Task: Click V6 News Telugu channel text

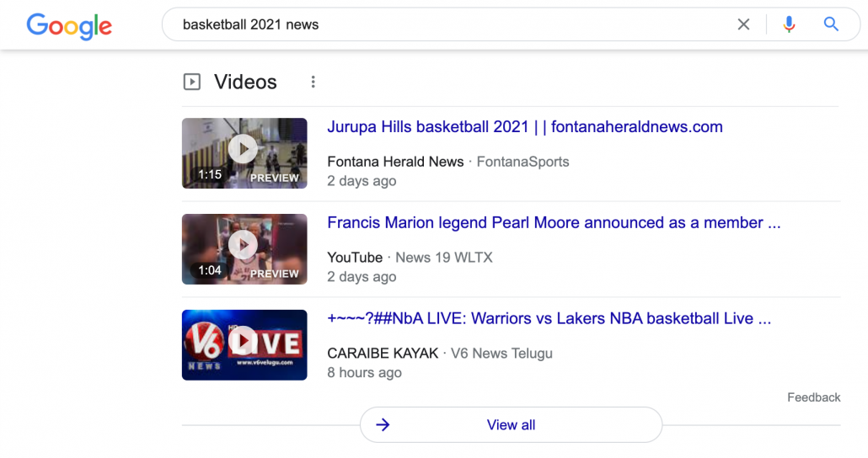Action: coord(501,353)
